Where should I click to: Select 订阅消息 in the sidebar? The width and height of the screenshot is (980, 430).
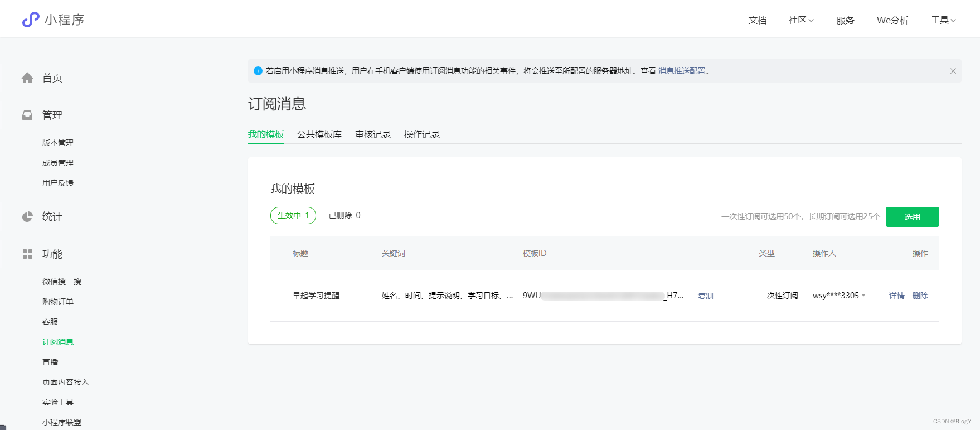pos(58,342)
